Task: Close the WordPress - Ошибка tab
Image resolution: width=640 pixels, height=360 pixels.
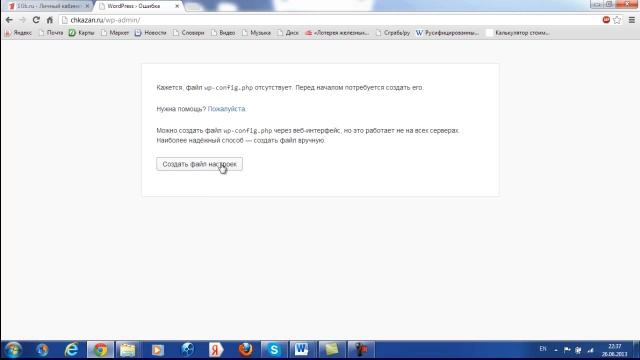Action: [x=177, y=6]
